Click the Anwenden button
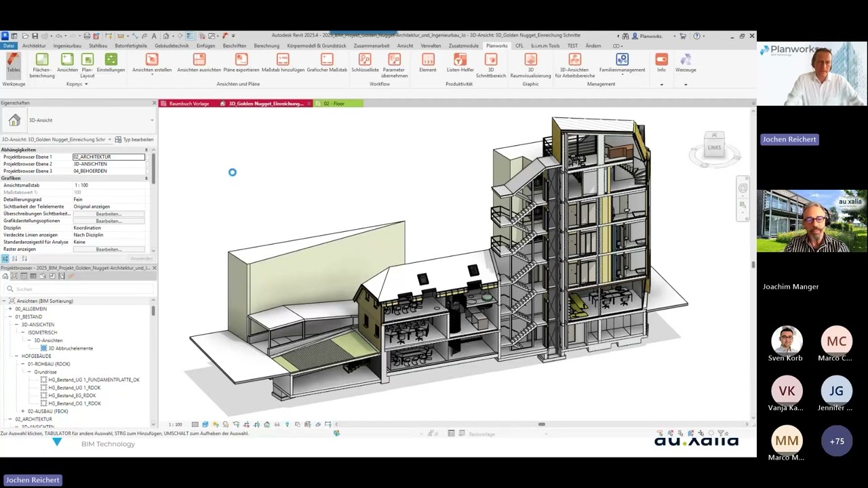The image size is (868, 488). (x=142, y=258)
